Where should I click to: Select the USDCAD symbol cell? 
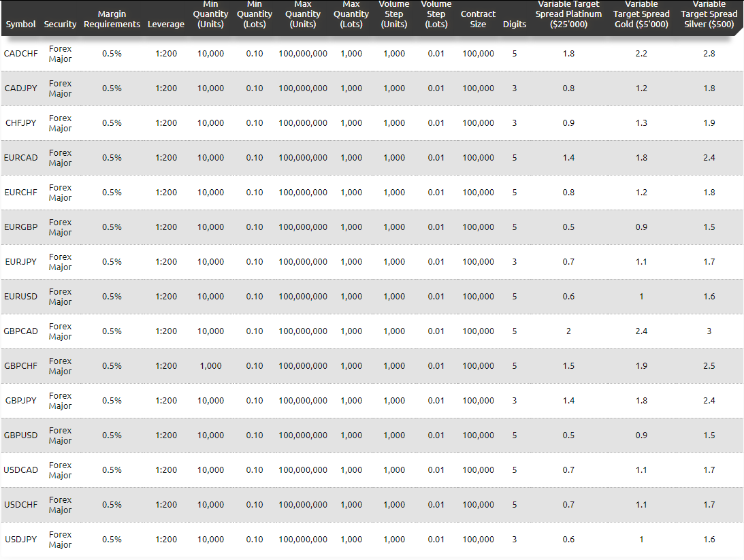click(x=20, y=470)
